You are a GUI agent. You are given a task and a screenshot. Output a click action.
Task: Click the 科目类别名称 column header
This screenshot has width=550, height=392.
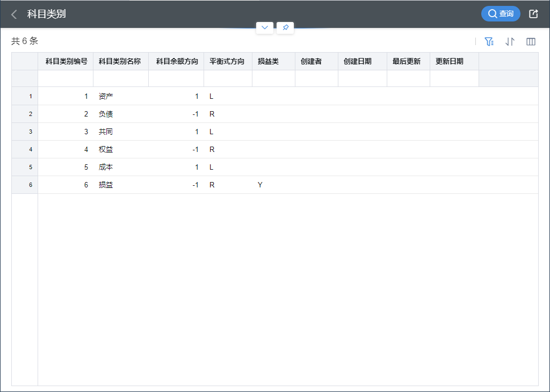[121, 61]
